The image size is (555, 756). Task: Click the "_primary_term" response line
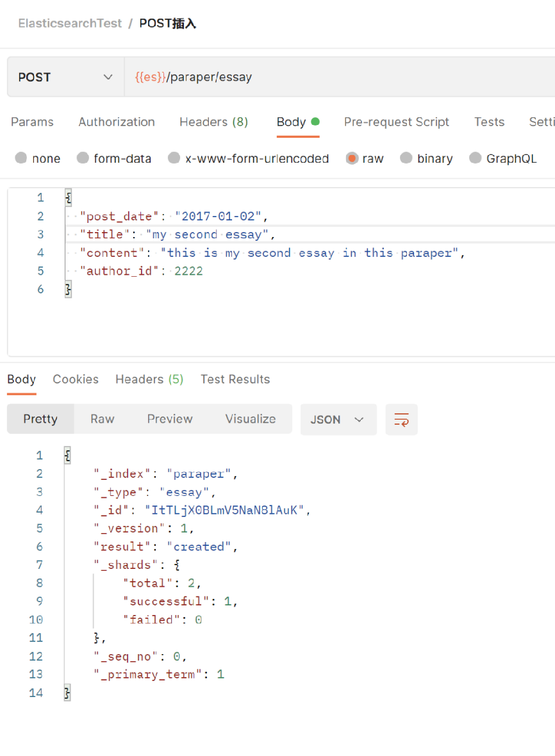159,675
